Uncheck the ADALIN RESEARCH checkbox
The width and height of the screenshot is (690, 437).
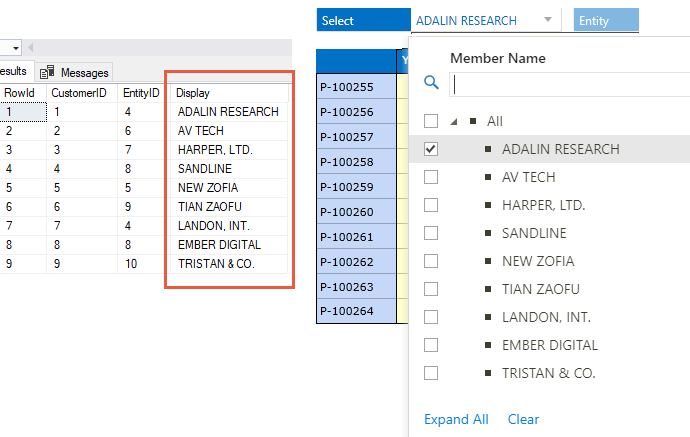(x=431, y=149)
